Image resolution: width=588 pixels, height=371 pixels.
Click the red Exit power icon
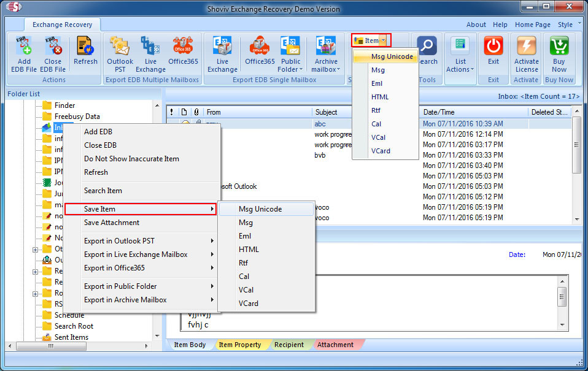[x=493, y=47]
